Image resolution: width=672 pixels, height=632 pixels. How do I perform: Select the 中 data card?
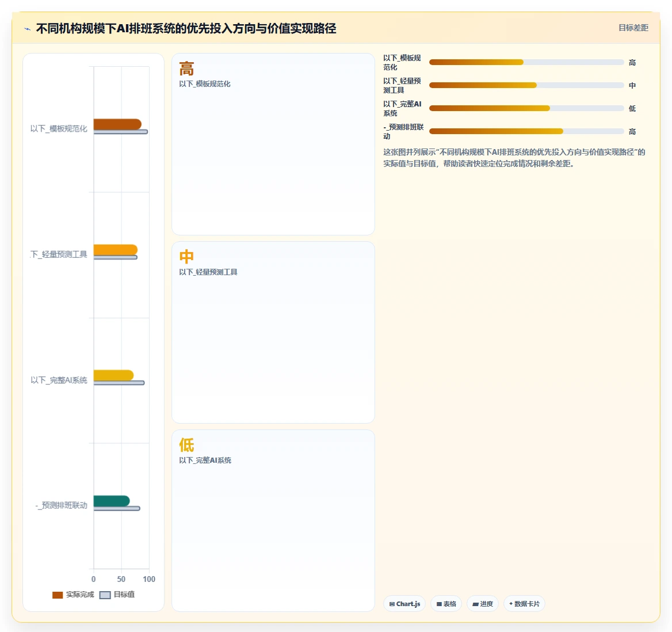pyautogui.click(x=273, y=332)
